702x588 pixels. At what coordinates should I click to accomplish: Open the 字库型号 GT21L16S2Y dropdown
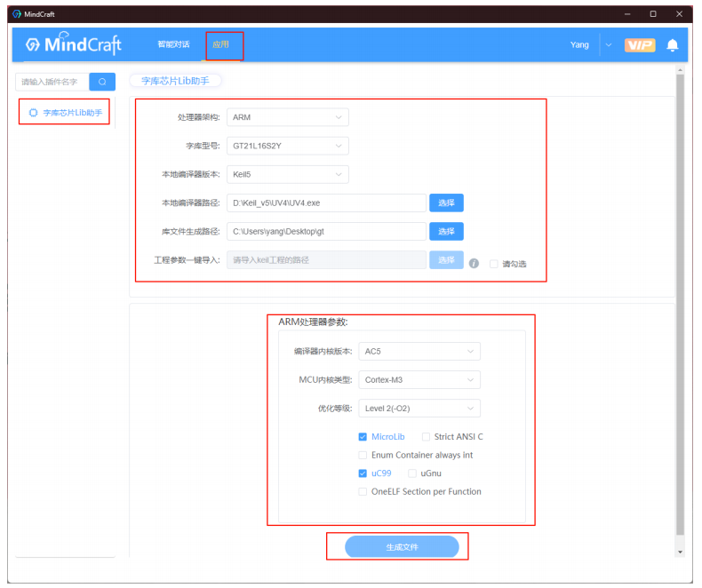click(x=287, y=146)
